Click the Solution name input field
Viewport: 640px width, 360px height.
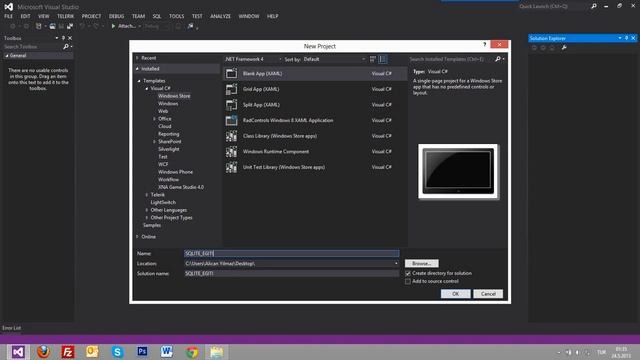[291, 273]
